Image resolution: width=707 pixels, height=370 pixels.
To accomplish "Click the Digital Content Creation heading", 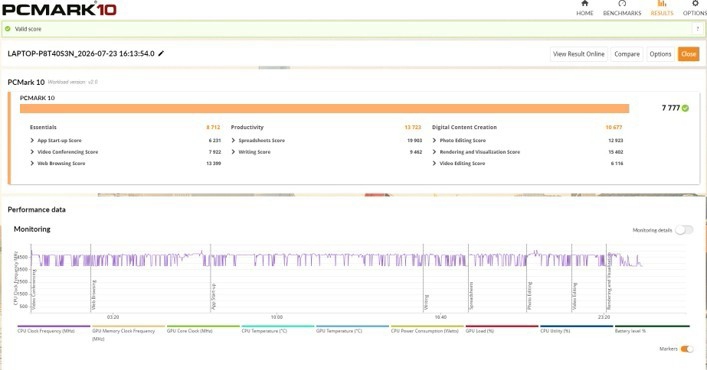I will pos(464,128).
